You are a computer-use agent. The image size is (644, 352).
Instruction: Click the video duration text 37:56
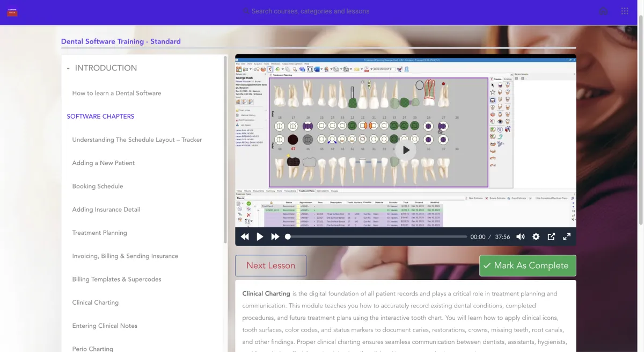click(502, 236)
